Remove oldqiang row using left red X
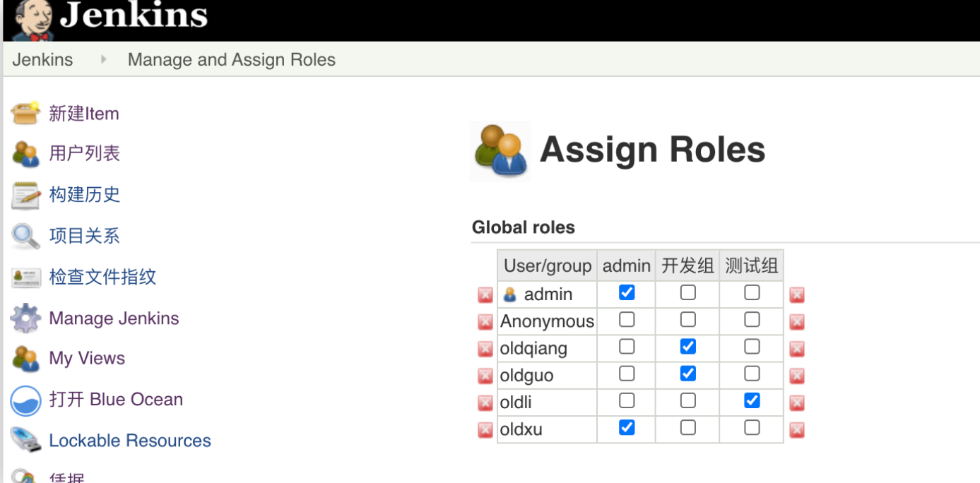Screen dimensions: 980x483 tap(485, 349)
